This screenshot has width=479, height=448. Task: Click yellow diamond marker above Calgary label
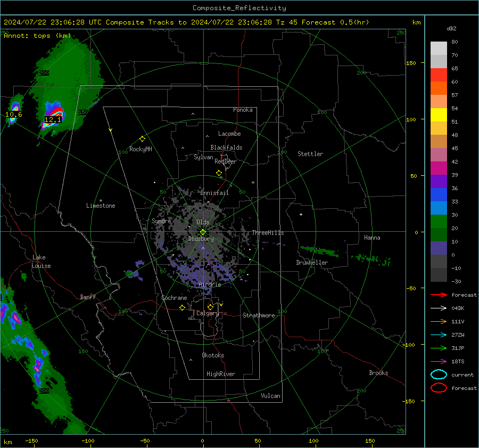210,307
